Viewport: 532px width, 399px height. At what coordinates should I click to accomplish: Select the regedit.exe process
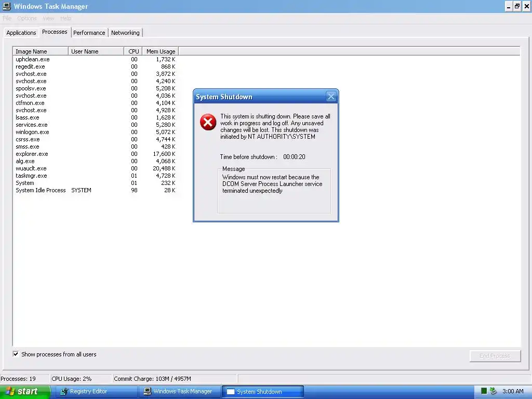coord(96,66)
